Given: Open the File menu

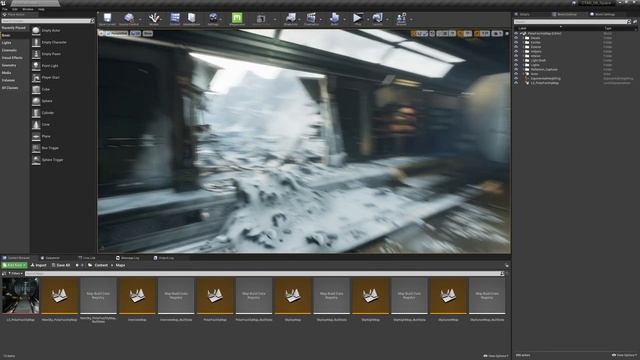Looking at the screenshot, I should point(5,9).
